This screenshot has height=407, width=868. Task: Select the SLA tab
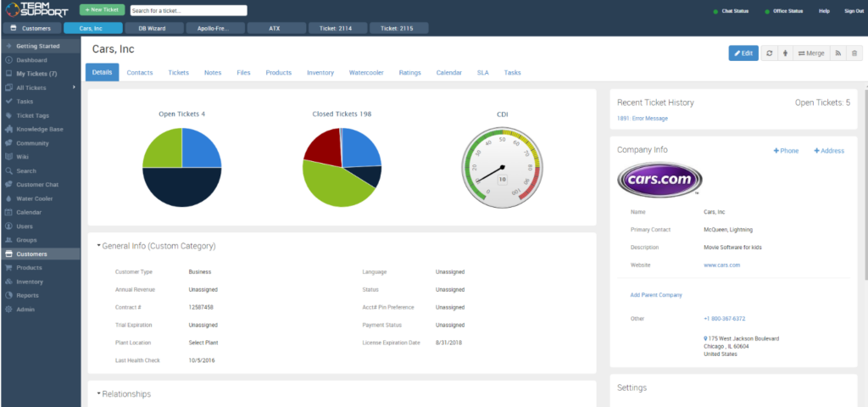pos(482,73)
